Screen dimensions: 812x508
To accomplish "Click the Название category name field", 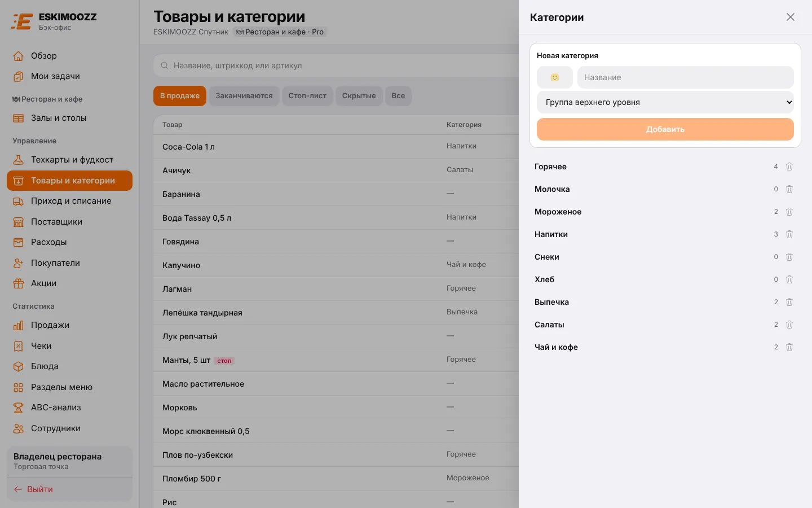I will pyautogui.click(x=686, y=77).
